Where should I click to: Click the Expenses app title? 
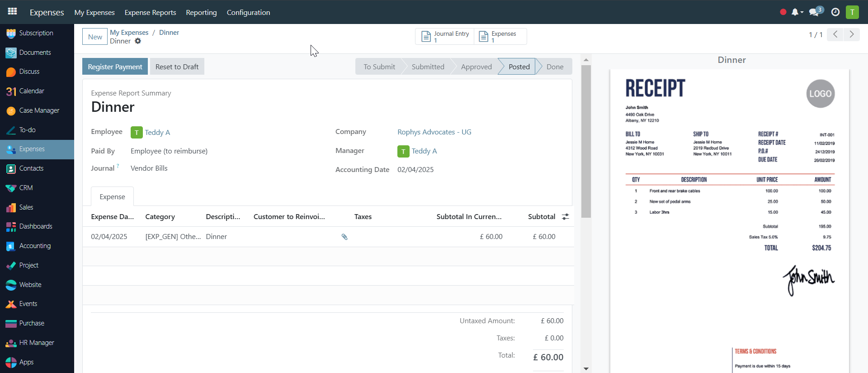47,12
